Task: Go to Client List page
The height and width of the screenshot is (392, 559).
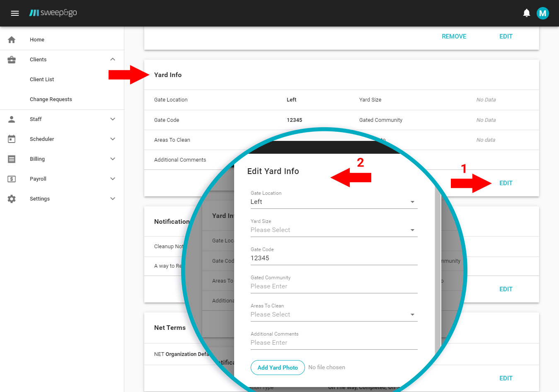Action: click(x=42, y=80)
